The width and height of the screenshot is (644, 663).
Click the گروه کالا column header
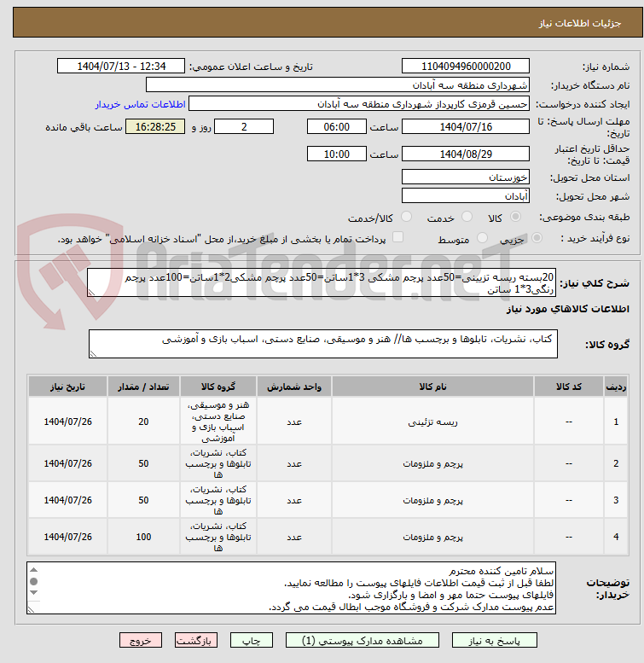click(218, 387)
